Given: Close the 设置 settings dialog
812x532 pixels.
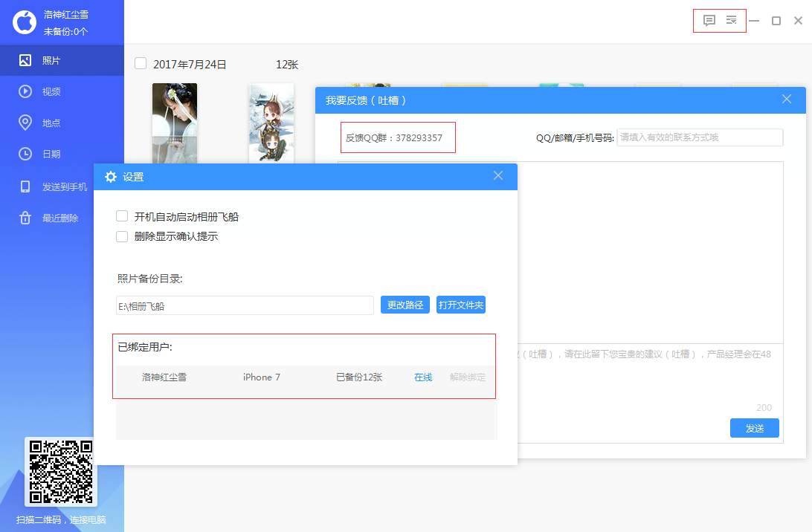Looking at the screenshot, I should [498, 176].
